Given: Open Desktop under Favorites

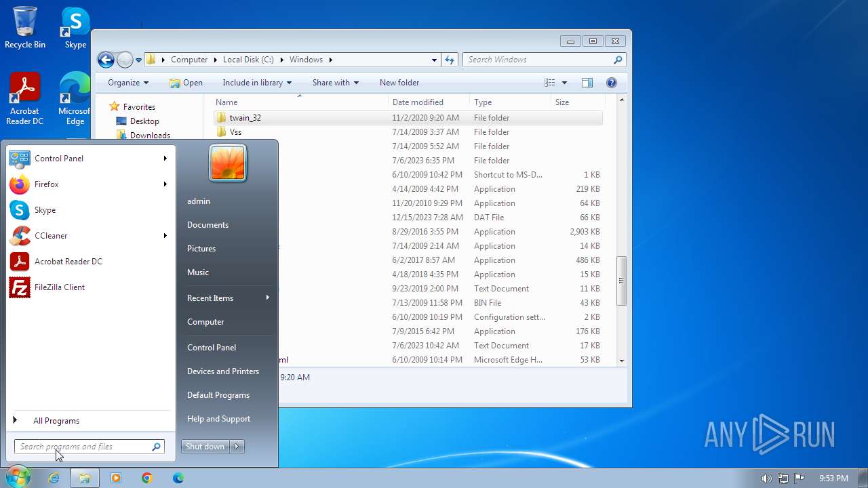Looking at the screenshot, I should [x=144, y=121].
